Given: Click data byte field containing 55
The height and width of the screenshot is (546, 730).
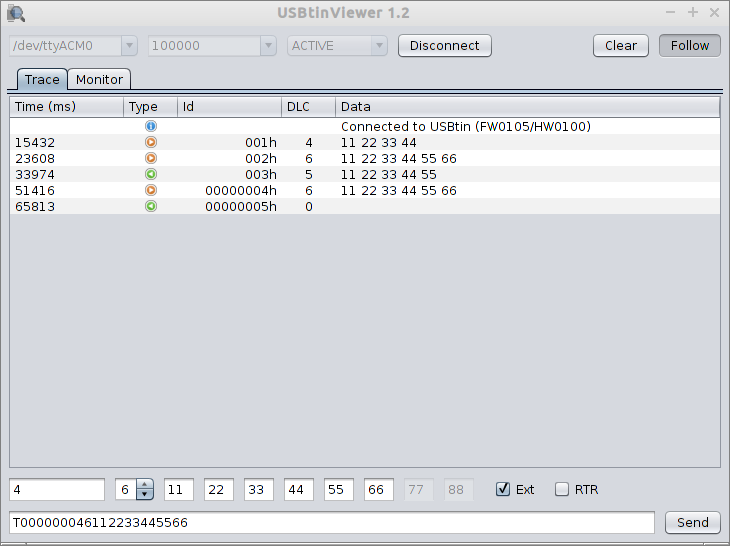Looking at the screenshot, I should click(339, 489).
